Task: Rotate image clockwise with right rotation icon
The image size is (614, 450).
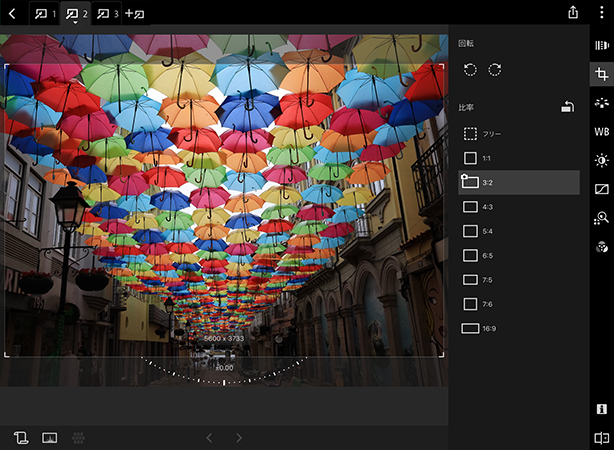Action: (494, 69)
